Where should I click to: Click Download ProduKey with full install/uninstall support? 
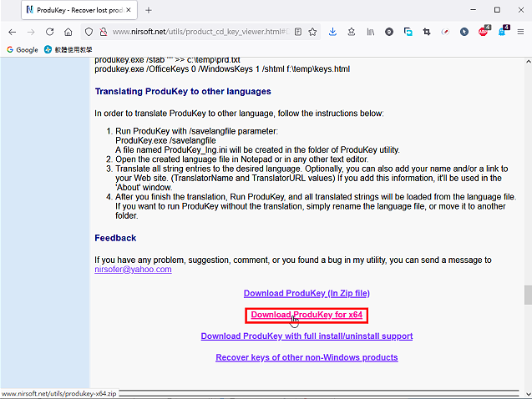click(307, 336)
